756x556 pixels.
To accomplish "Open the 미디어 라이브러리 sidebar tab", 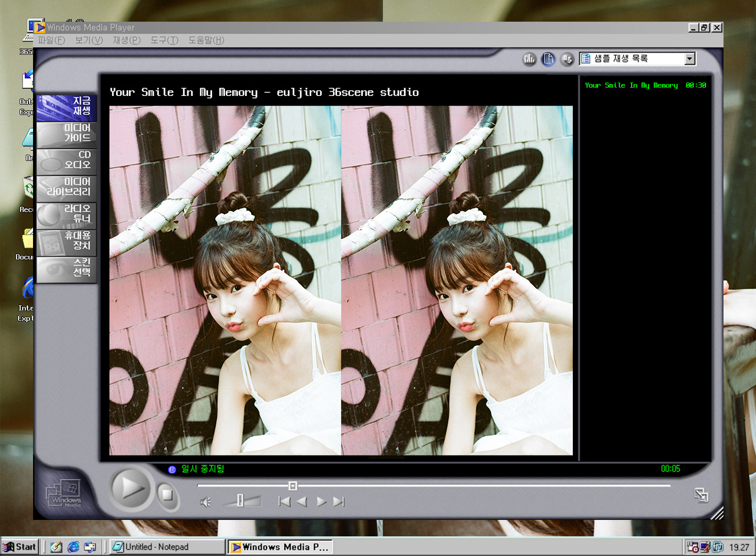I will pyautogui.click(x=67, y=188).
